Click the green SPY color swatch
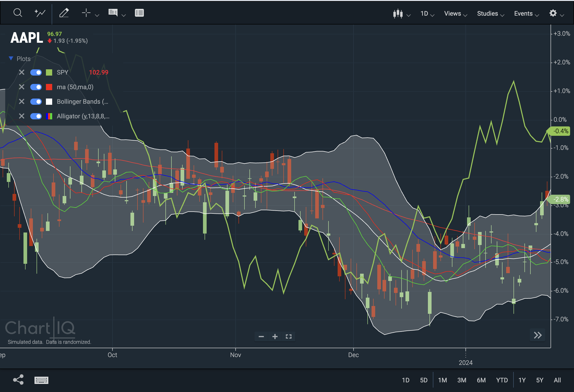574x392 pixels. coord(49,72)
